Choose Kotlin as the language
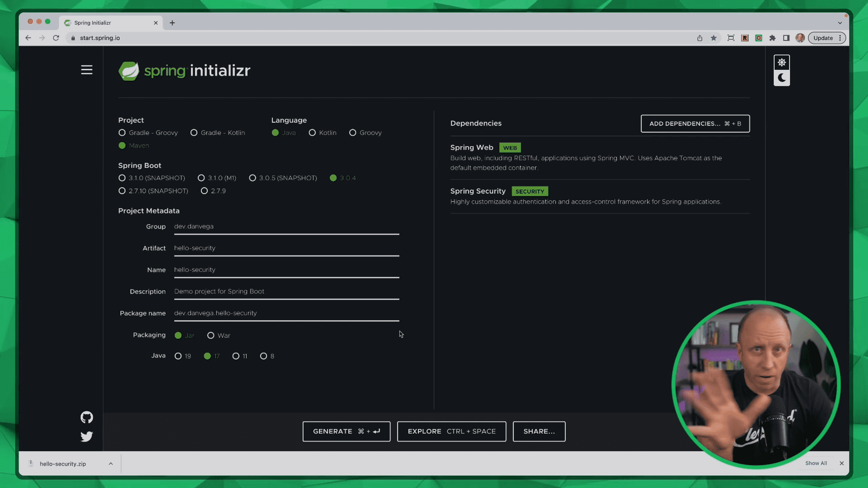Viewport: 868px width, 488px height. tap(312, 133)
